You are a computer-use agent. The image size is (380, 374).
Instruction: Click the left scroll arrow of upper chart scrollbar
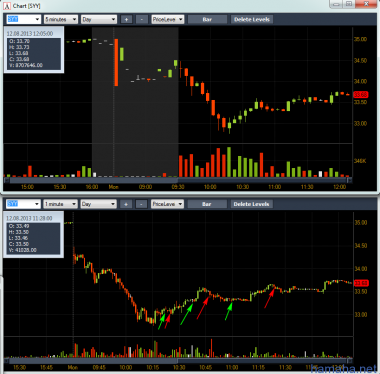(7, 180)
